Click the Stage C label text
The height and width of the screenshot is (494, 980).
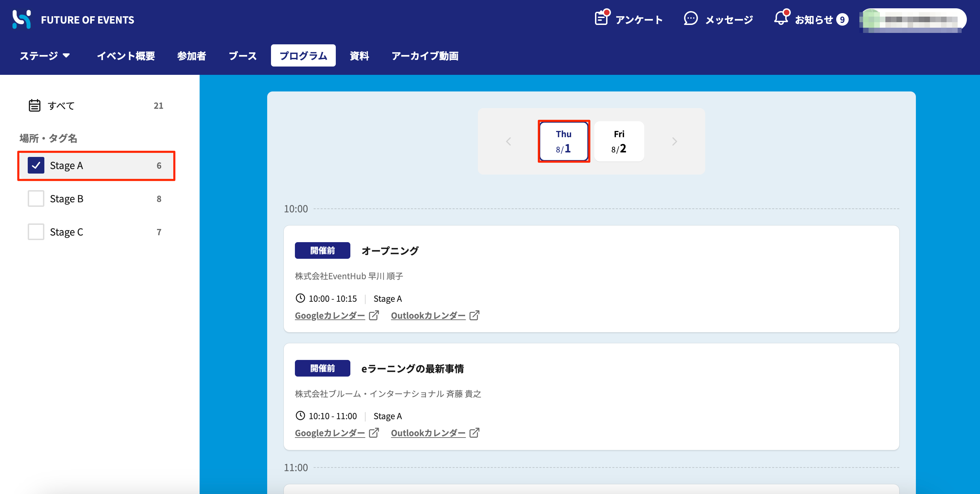67,232
